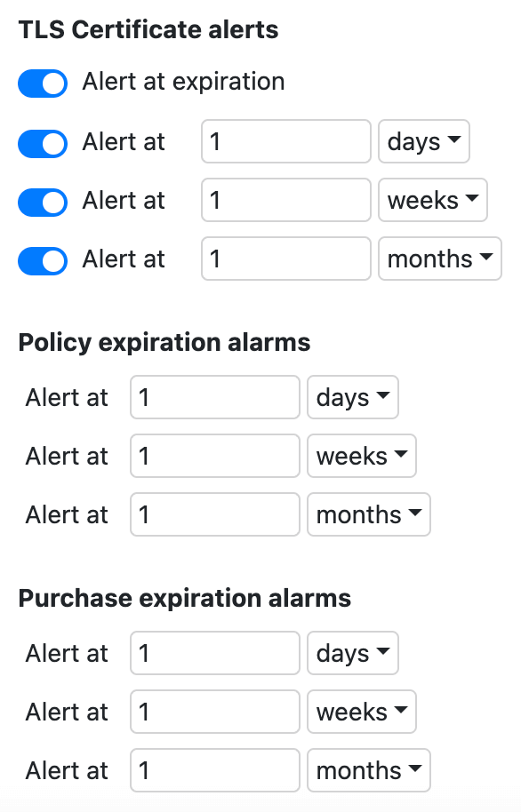This screenshot has width=521, height=812.
Task: Disable the Alert at expiration toggle
Action: click(x=42, y=84)
